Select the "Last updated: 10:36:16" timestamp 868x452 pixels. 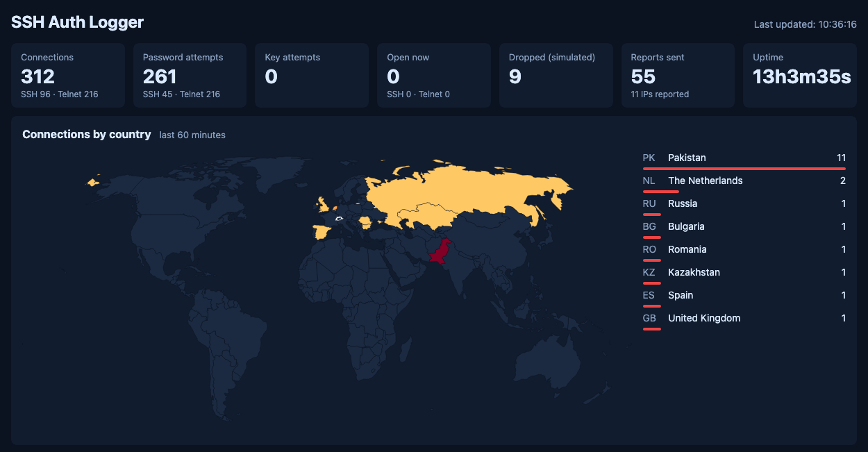coord(806,24)
